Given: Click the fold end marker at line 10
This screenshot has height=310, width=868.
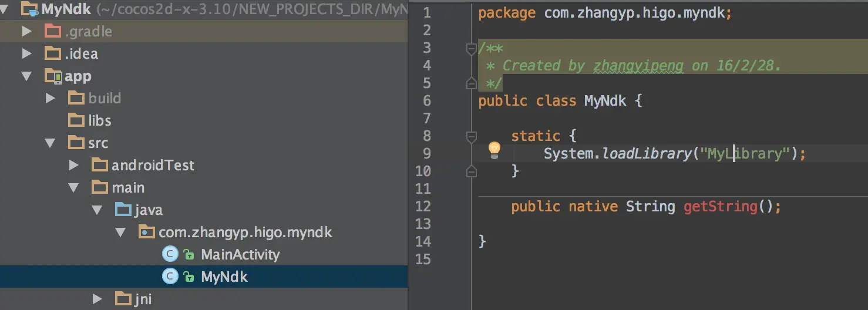Looking at the screenshot, I should tap(471, 171).
